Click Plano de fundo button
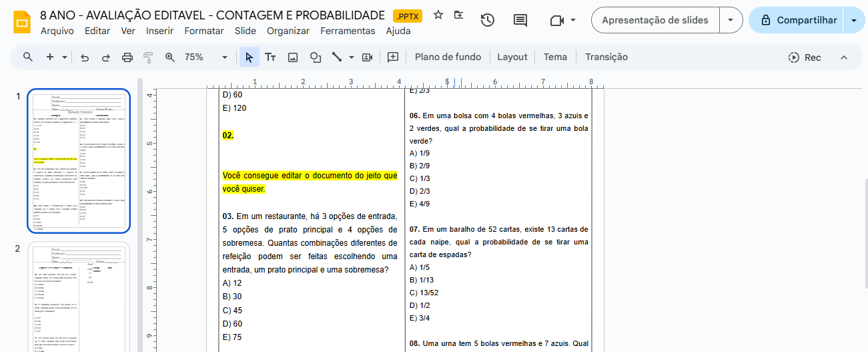Image resolution: width=868 pixels, height=352 pixels. [x=448, y=57]
